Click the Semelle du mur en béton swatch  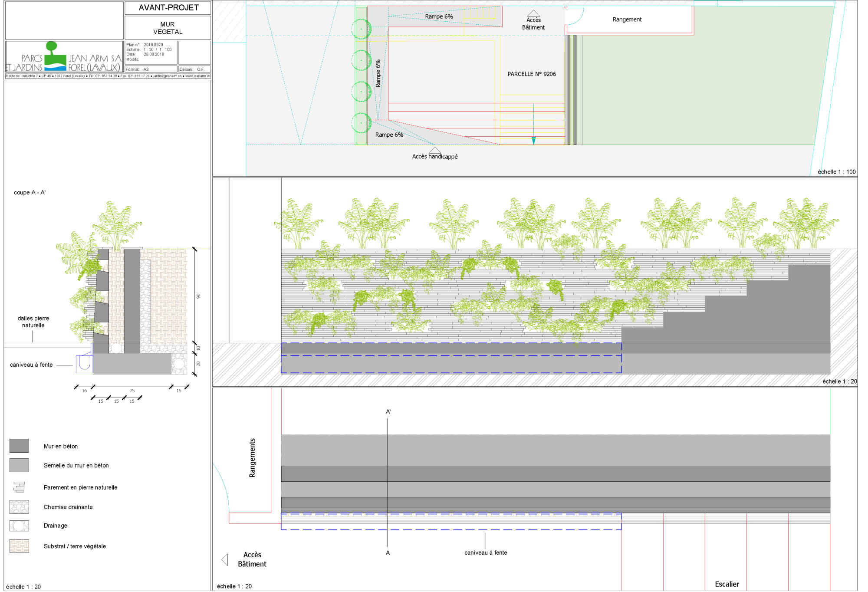[19, 465]
